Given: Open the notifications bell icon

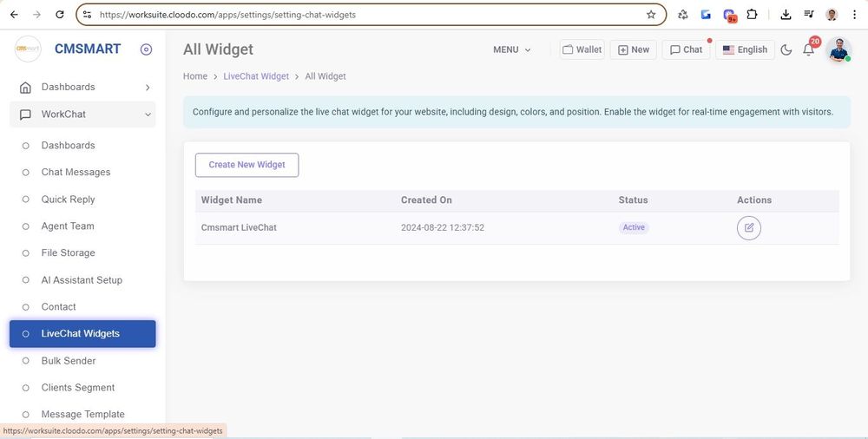Looking at the screenshot, I should click(808, 50).
